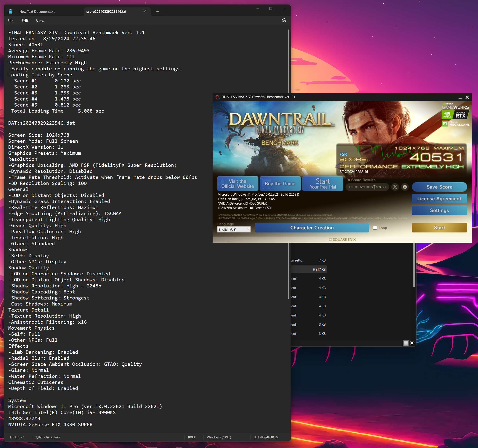Open the Language dropdown English (US)
The width and height of the screenshot is (478, 448).
click(x=234, y=229)
